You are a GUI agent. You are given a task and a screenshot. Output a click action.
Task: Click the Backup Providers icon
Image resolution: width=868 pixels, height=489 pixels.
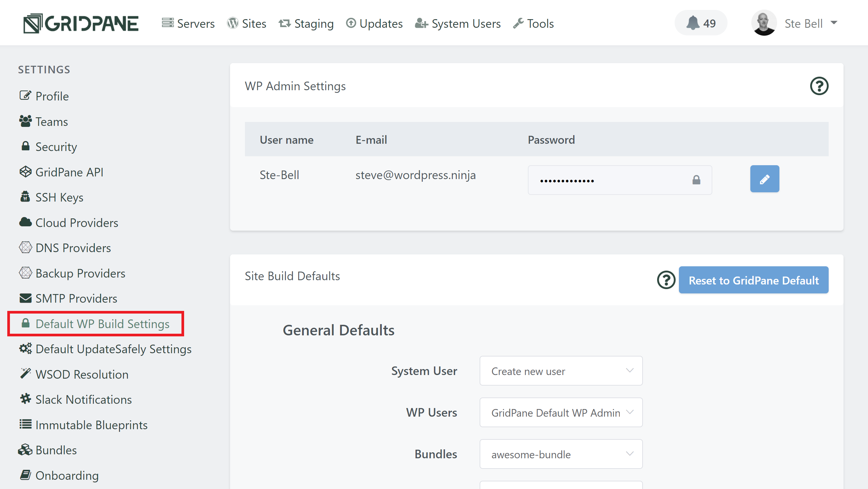tap(25, 273)
